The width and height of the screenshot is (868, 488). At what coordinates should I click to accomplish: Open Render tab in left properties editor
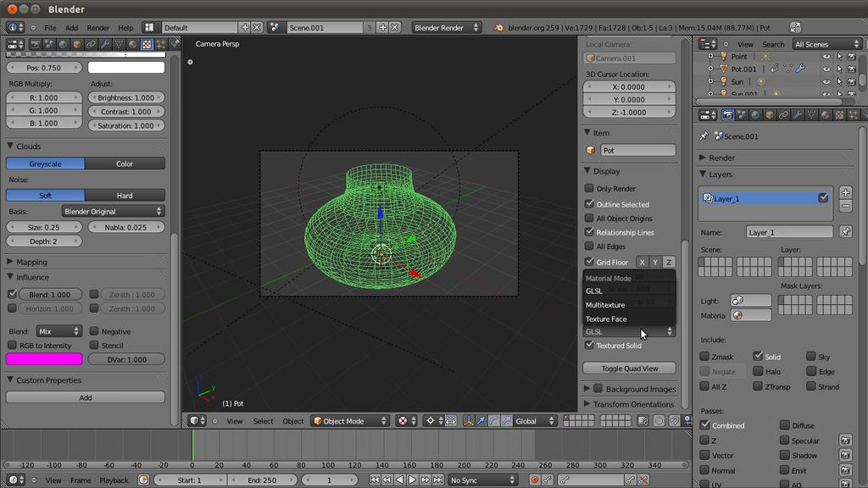(35, 44)
